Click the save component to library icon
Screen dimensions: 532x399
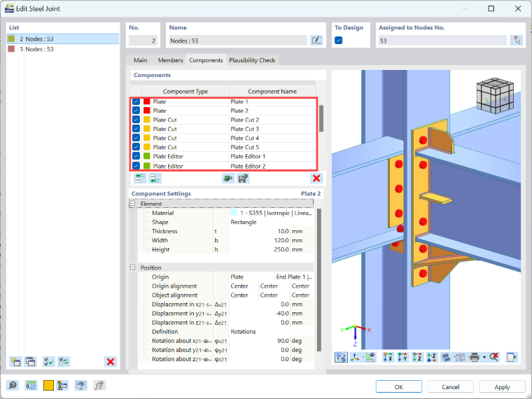point(243,178)
